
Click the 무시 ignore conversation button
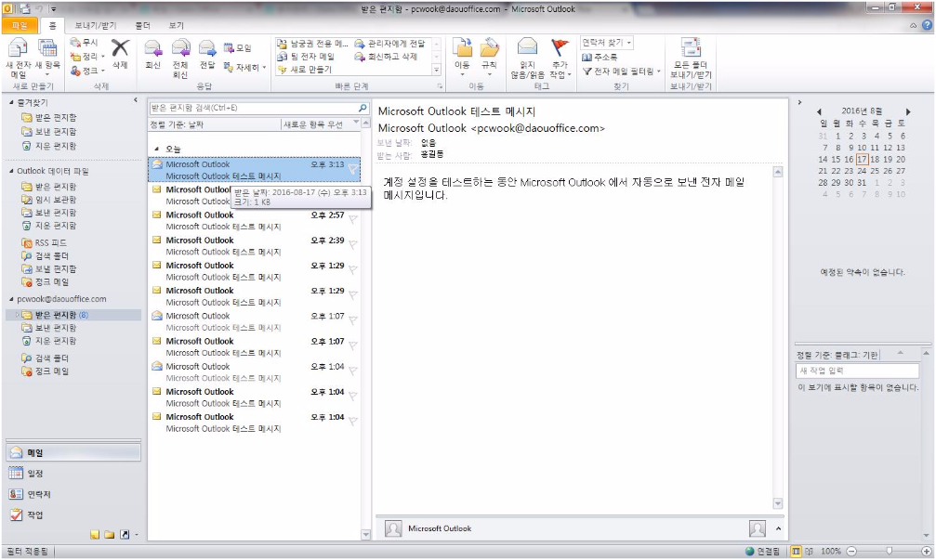pyautogui.click(x=85, y=43)
